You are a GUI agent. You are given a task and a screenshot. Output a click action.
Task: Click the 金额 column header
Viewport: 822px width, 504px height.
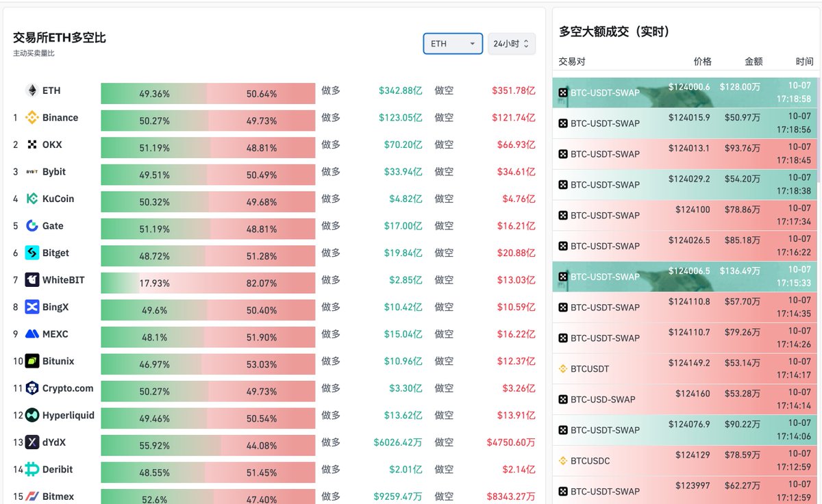754,62
